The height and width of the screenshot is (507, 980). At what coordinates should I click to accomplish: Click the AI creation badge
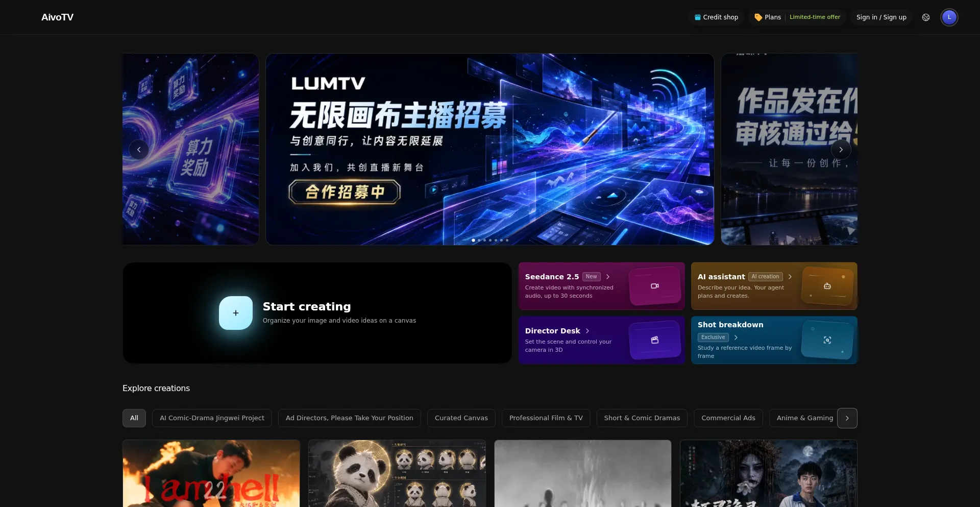coord(765,277)
